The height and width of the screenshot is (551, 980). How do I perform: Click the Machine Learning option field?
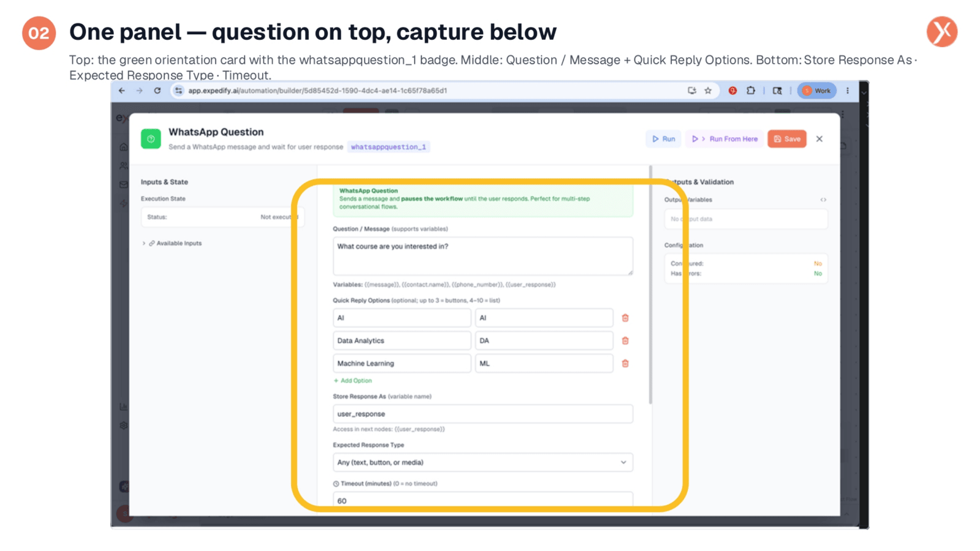click(402, 363)
